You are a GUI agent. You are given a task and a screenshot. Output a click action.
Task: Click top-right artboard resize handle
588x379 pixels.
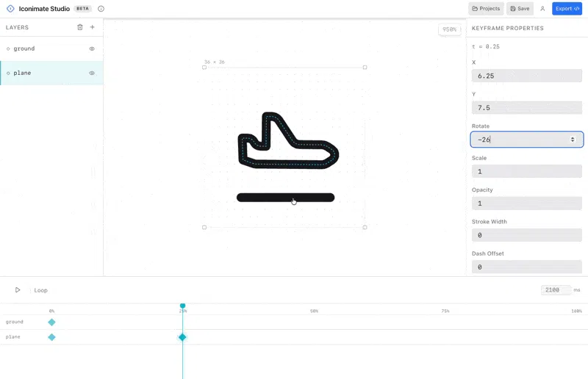point(365,68)
